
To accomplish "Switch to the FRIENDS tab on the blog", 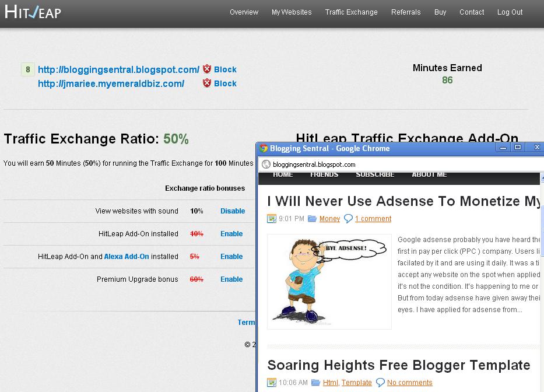I will click(x=324, y=174).
